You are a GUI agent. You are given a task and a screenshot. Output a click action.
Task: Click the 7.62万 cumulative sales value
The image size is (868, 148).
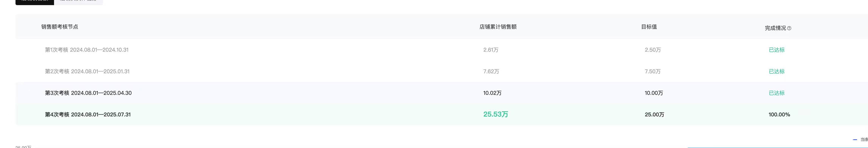pos(491,71)
